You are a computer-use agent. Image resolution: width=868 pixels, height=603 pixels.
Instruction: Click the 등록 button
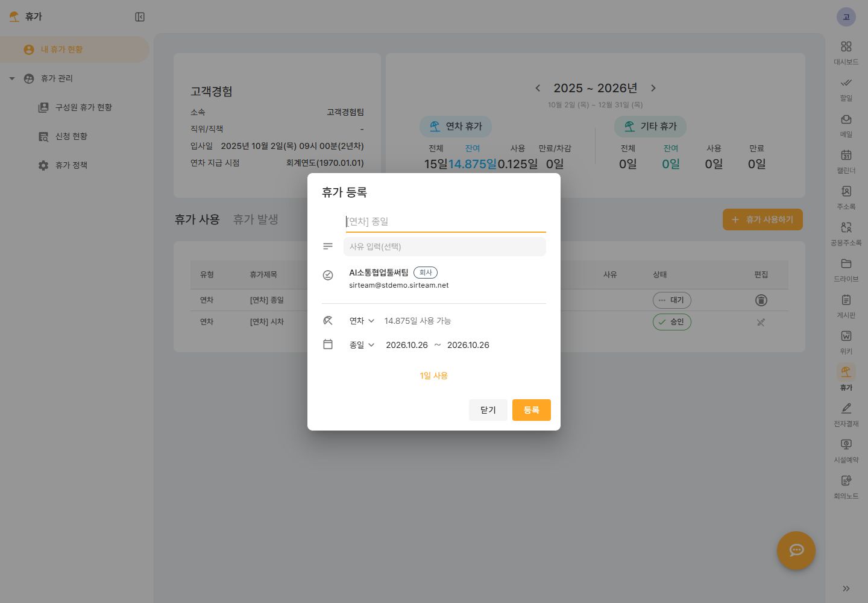pyautogui.click(x=532, y=410)
